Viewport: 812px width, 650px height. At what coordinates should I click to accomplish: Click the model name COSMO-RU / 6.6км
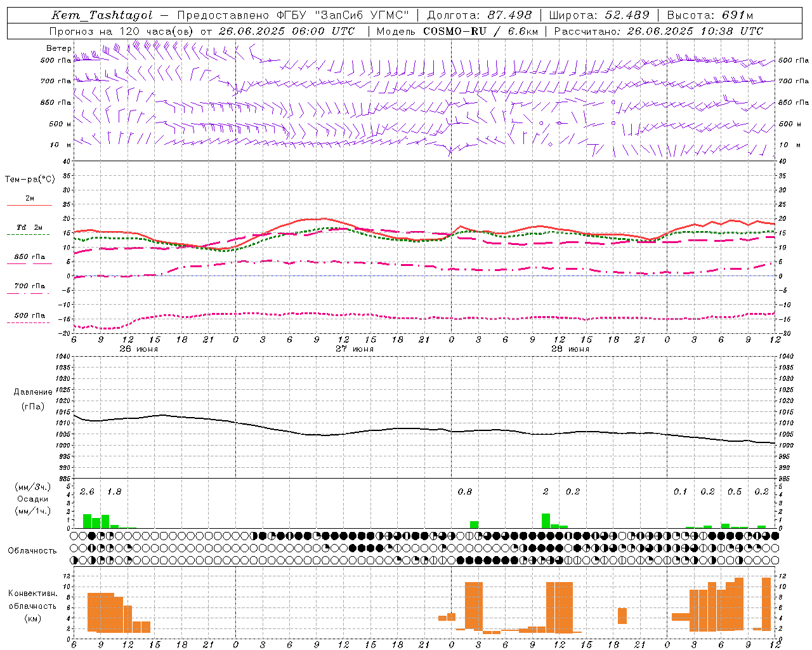(x=480, y=31)
